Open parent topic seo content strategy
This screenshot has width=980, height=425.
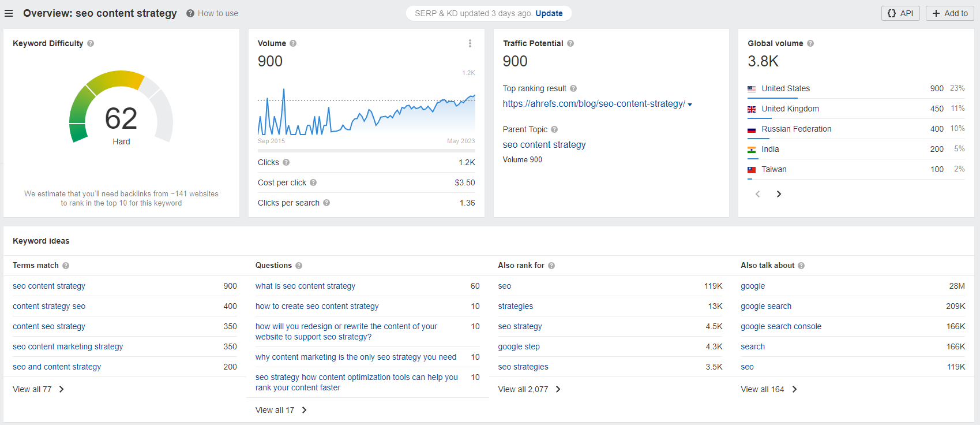(x=544, y=144)
